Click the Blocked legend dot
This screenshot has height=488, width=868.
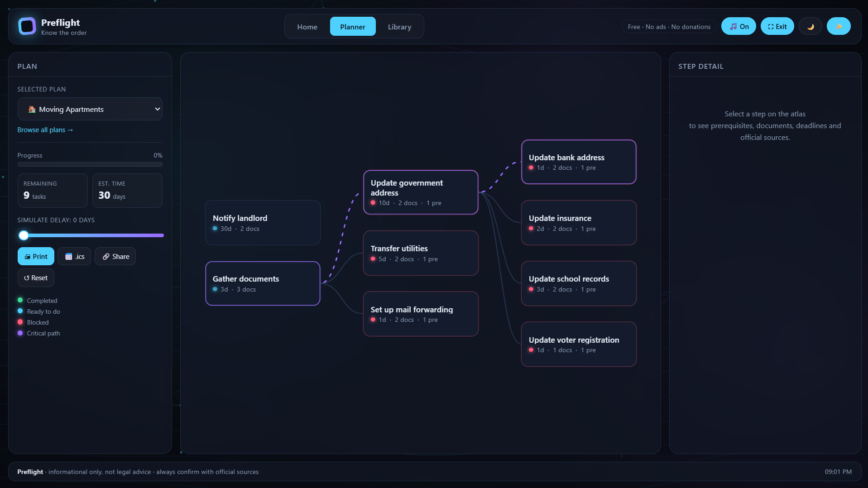20,322
